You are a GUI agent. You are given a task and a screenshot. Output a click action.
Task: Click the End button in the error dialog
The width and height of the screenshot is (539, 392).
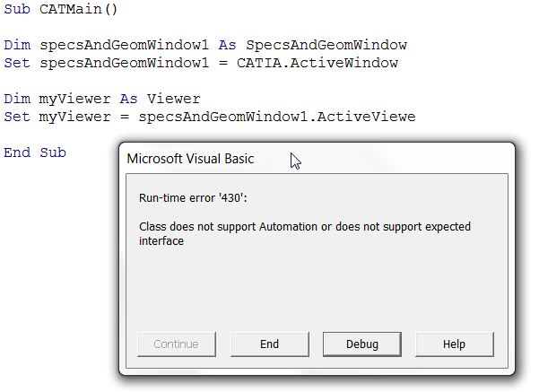pos(270,344)
